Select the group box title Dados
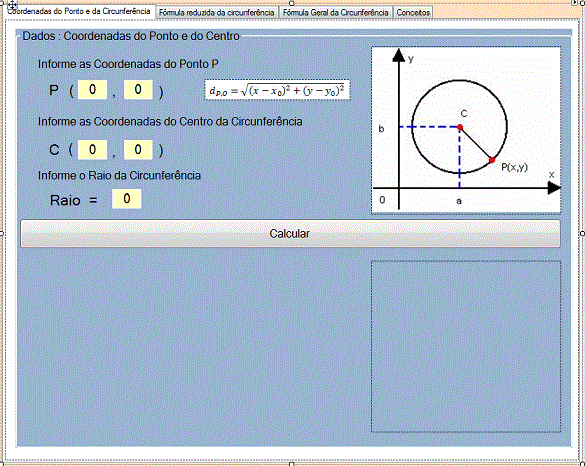585x466 pixels. (131, 36)
